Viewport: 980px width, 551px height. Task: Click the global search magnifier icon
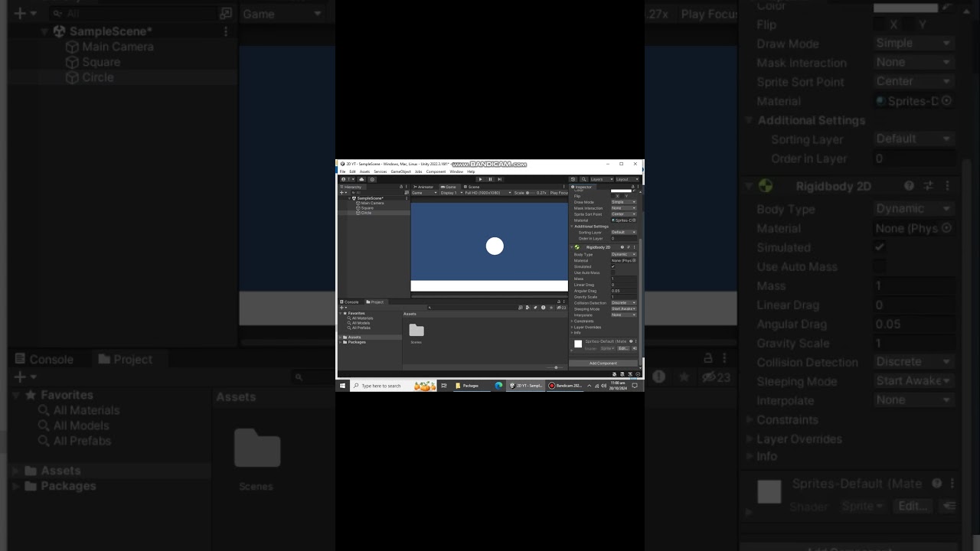583,179
